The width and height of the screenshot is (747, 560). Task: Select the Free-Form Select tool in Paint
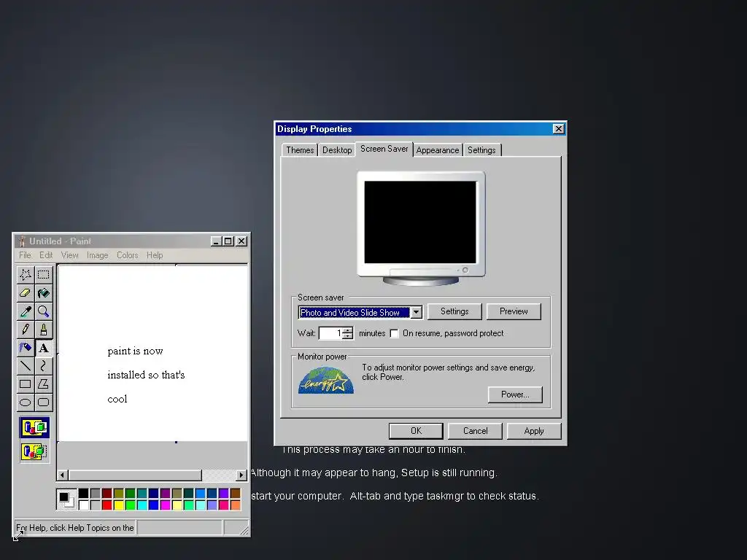point(26,274)
